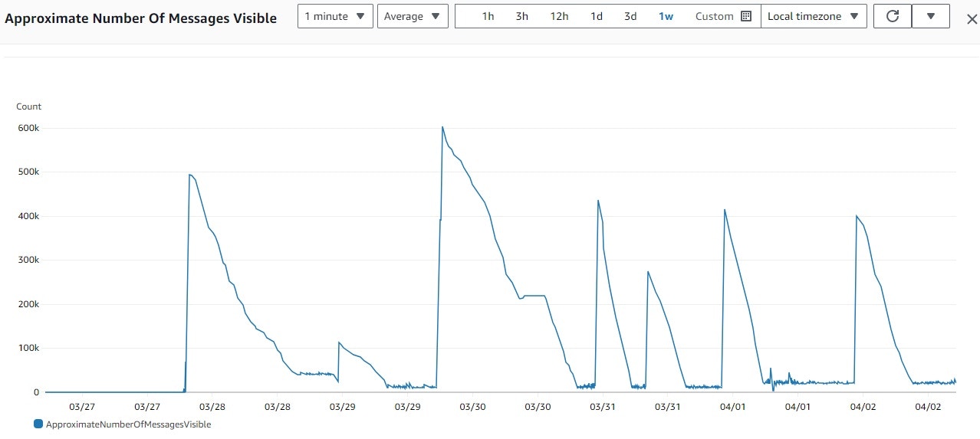Click the ApproximateNumberOfMessagesVisible legend label
This screenshot has width=980, height=439.
point(128,424)
